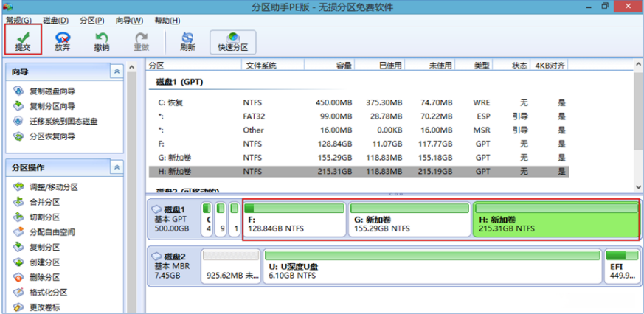Screen dimensions: 644x314
Task: Click the 快速分区 quick partition button
Action: (233, 42)
